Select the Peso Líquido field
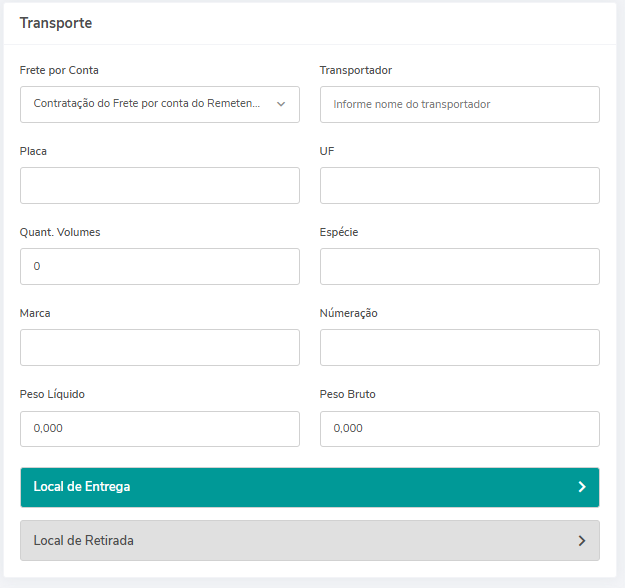The image size is (625, 588). [159, 428]
